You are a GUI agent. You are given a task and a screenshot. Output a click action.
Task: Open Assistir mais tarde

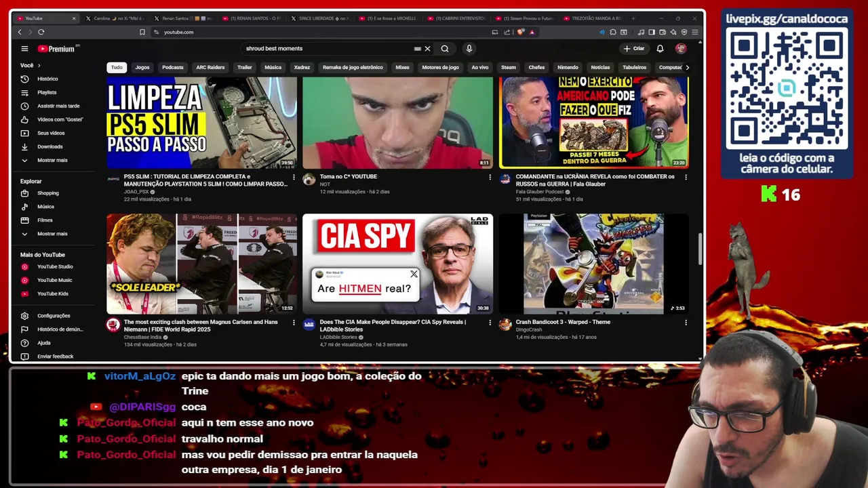(x=52, y=106)
